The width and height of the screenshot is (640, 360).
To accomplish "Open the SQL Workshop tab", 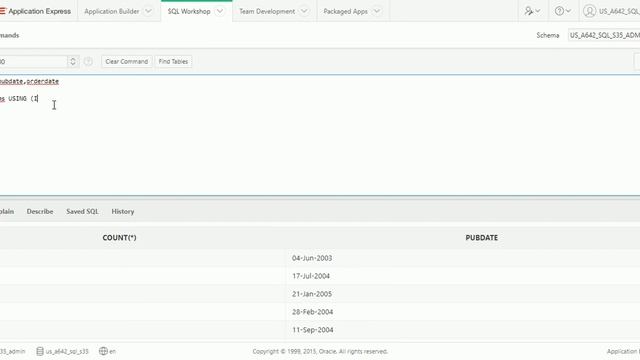I will [189, 11].
